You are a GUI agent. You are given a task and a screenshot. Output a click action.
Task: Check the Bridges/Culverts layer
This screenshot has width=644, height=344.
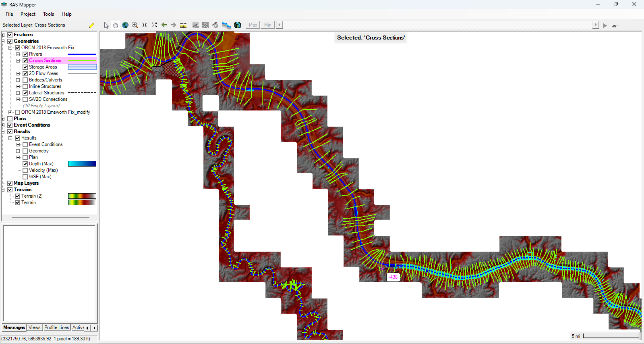point(25,80)
